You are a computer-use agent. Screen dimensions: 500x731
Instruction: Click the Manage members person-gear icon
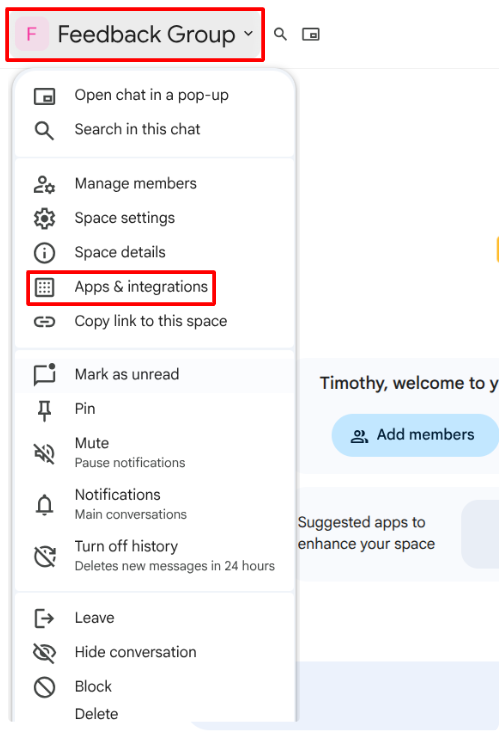coord(44,184)
